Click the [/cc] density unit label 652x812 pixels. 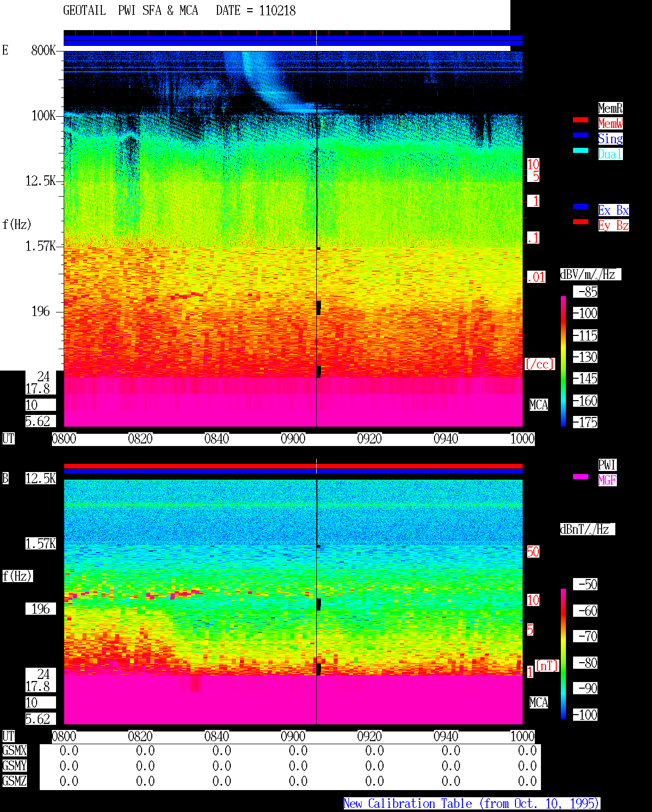click(x=539, y=364)
